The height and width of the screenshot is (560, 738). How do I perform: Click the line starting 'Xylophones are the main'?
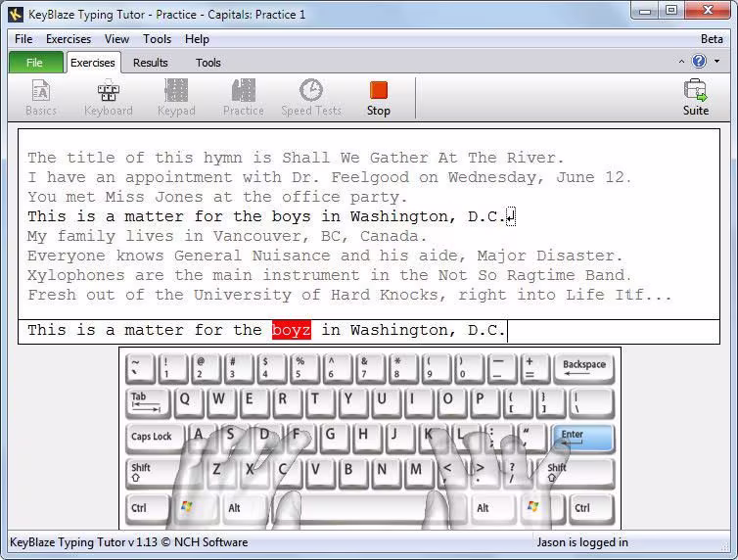tap(329, 275)
